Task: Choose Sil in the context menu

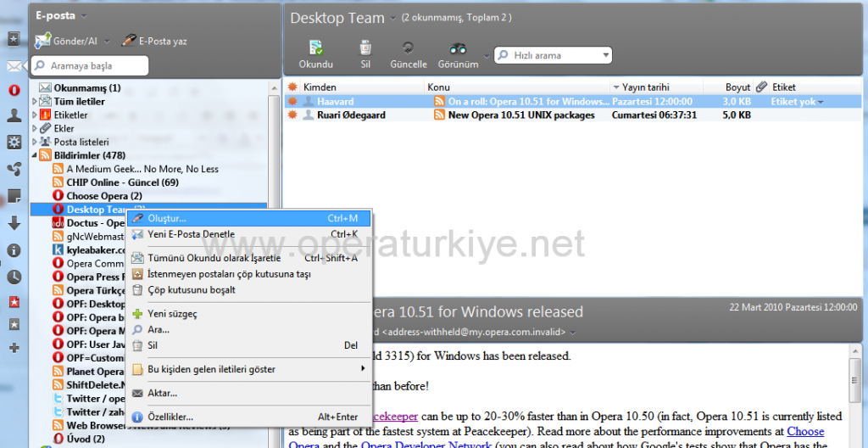Action: click(249, 344)
